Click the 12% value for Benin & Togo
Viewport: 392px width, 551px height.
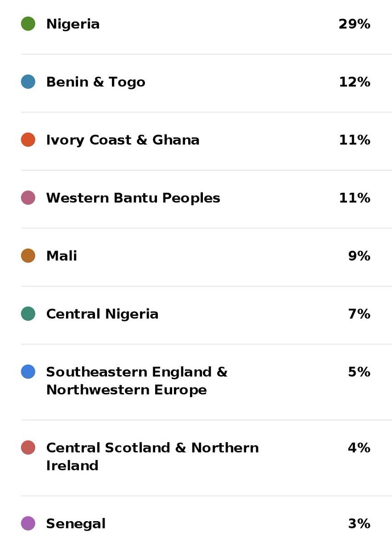tap(354, 82)
